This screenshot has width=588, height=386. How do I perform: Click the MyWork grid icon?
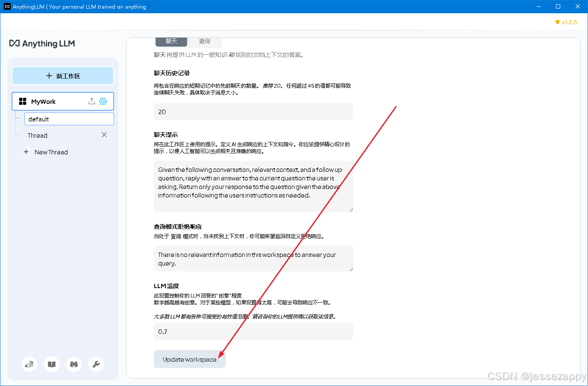pyautogui.click(x=23, y=101)
